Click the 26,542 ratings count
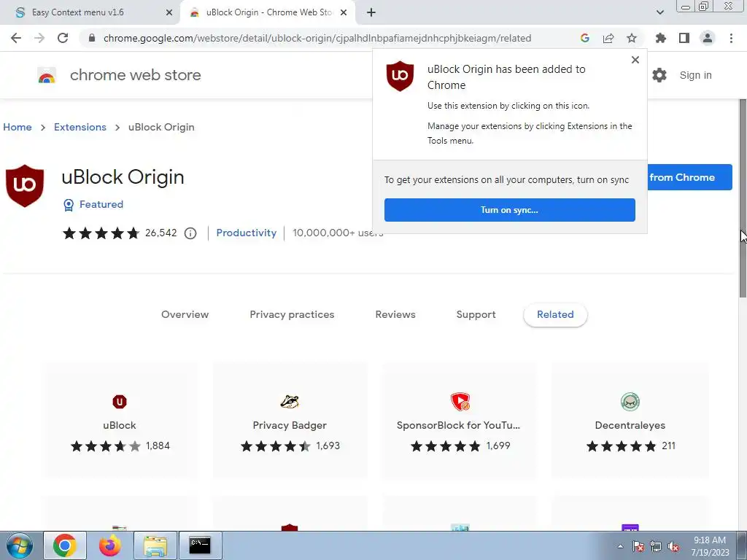The height and width of the screenshot is (560, 747). tap(161, 233)
